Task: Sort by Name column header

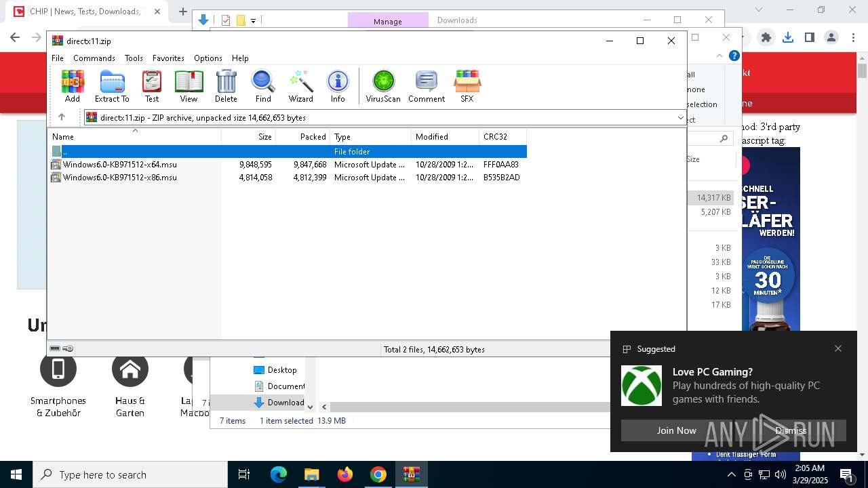Action: [134, 137]
